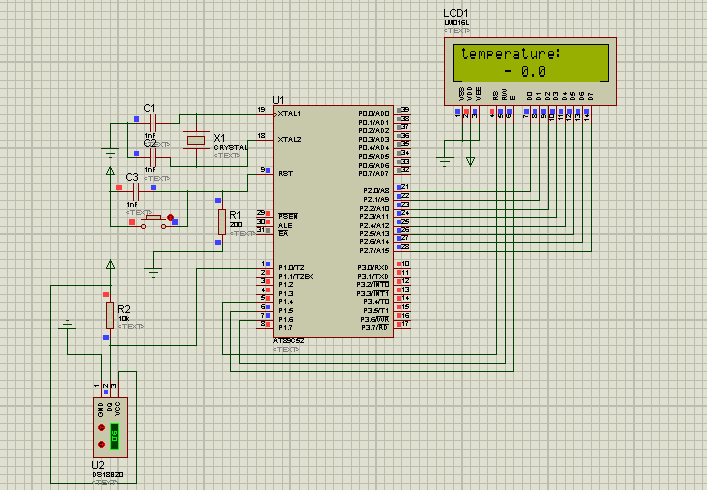This screenshot has width=707, height=490.
Task: Click the P2.7/A15 pin label
Action: point(374,251)
